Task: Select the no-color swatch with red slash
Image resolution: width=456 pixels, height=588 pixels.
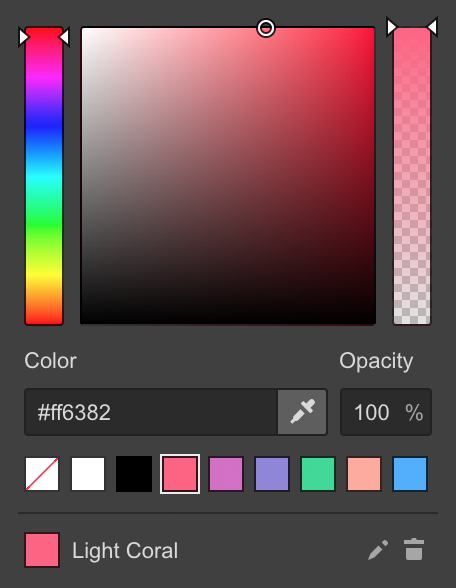Action: point(42,474)
